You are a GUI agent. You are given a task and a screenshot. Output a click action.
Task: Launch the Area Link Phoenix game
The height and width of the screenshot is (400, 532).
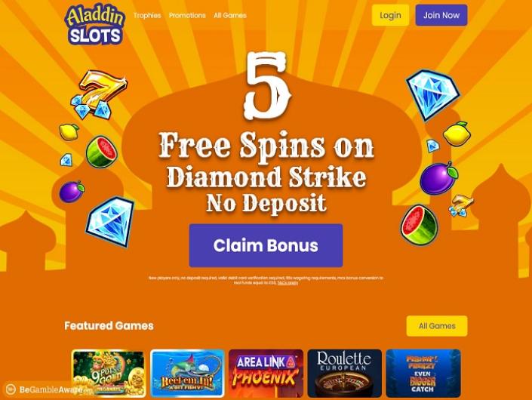[x=266, y=373]
